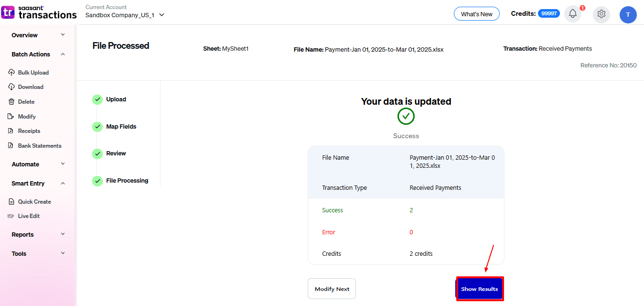Open Quick Create under Smart Entry
The image size is (644, 306).
click(34, 202)
